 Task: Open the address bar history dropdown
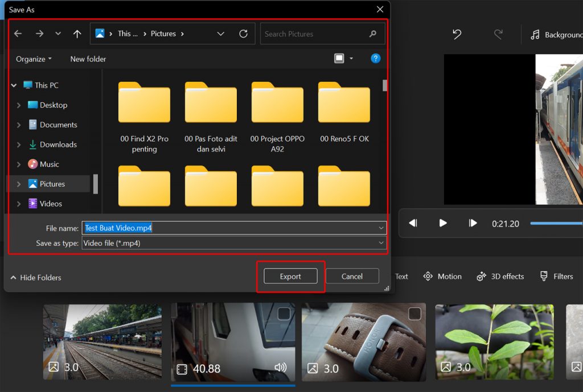point(221,34)
